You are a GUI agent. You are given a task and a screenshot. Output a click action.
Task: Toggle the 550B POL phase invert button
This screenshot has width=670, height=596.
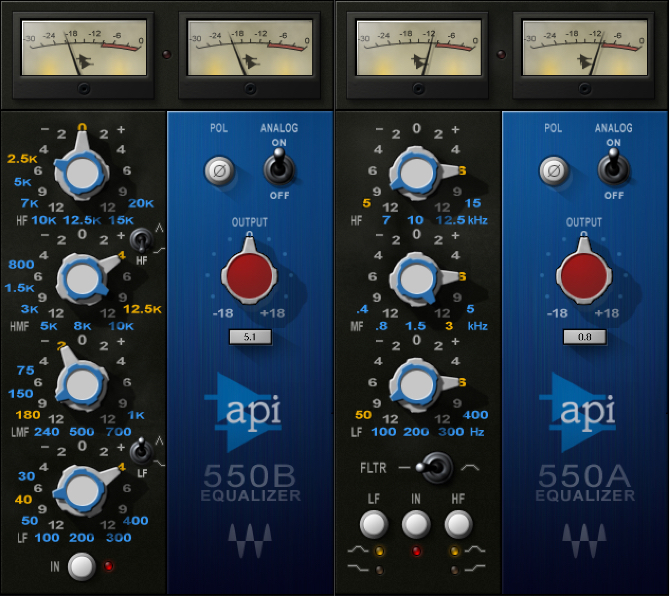219,171
